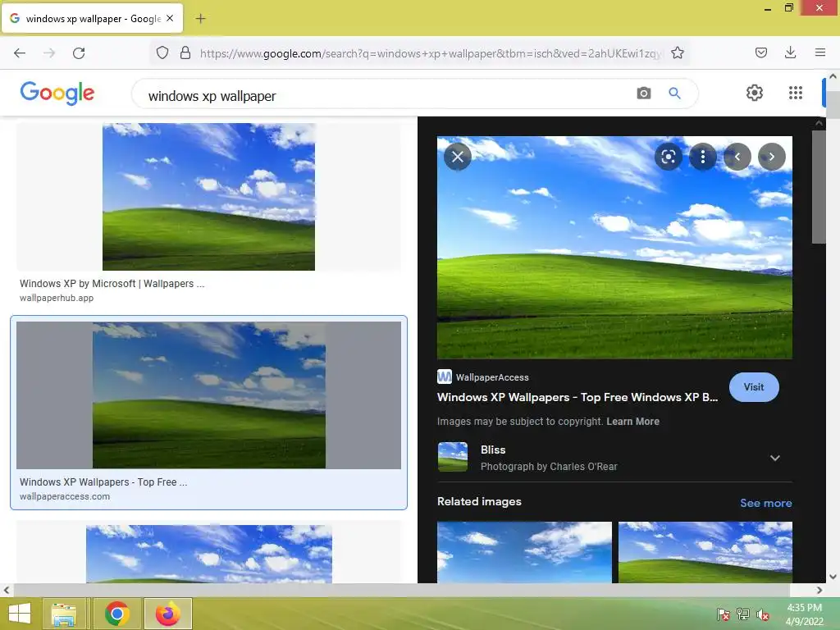The width and height of the screenshot is (840, 630).
Task: Close the windows xp wallpaper tab
Action: pos(170,18)
